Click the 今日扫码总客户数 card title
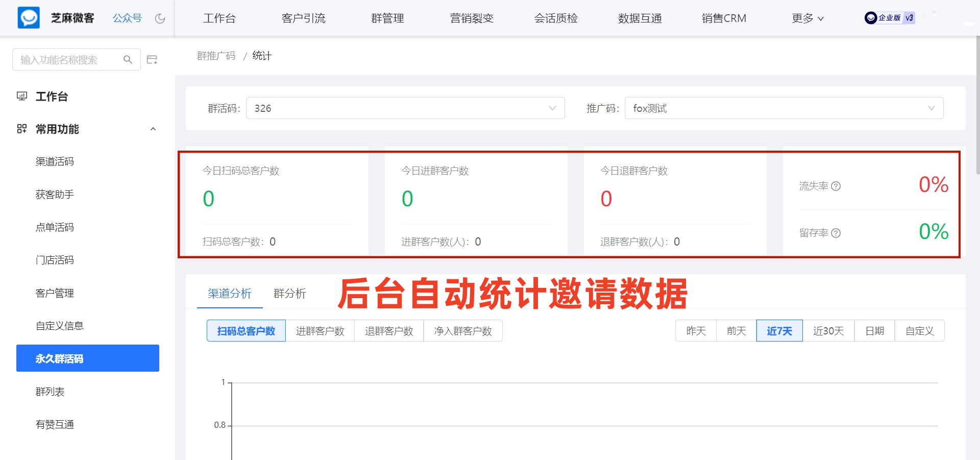Screen dimensions: 980x460 [241, 171]
